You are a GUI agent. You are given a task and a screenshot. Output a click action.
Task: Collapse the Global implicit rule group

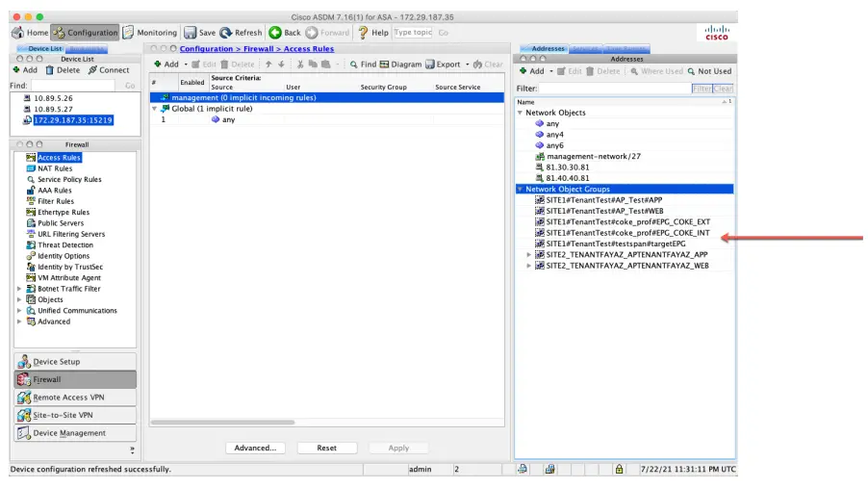point(154,109)
